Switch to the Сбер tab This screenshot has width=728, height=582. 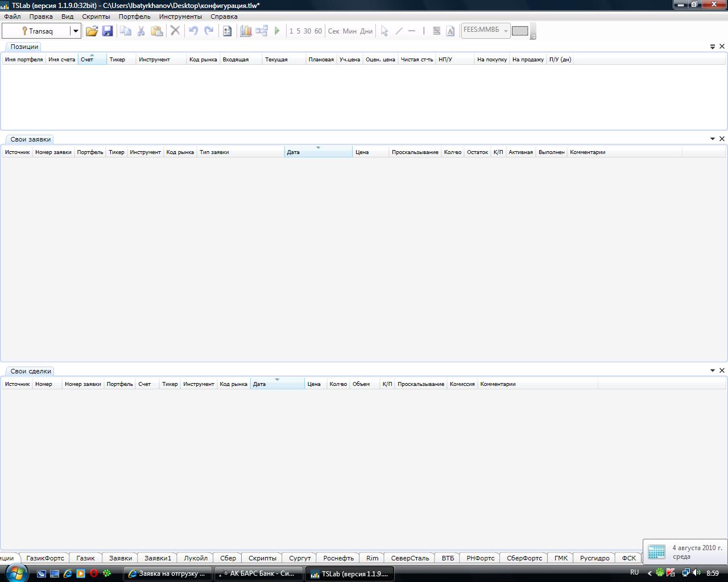[228, 558]
